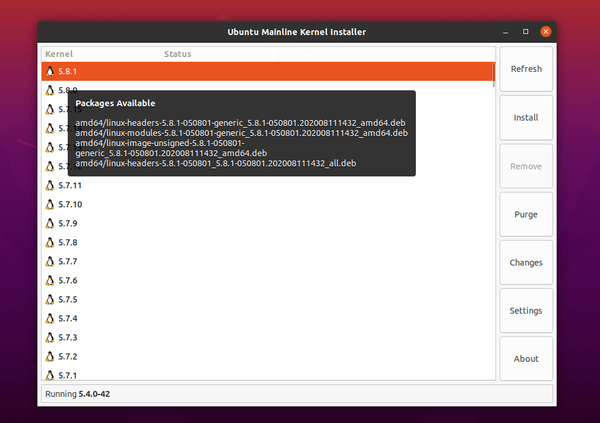The width and height of the screenshot is (600, 423).
Task: Select kernel version 5.7.9 text
Action: 68,223
